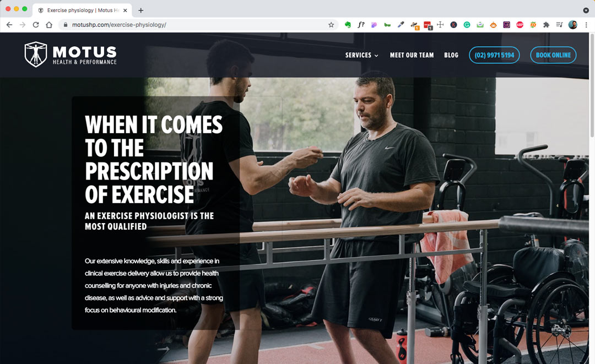Go to the Blog page
595x364 pixels.
point(451,55)
